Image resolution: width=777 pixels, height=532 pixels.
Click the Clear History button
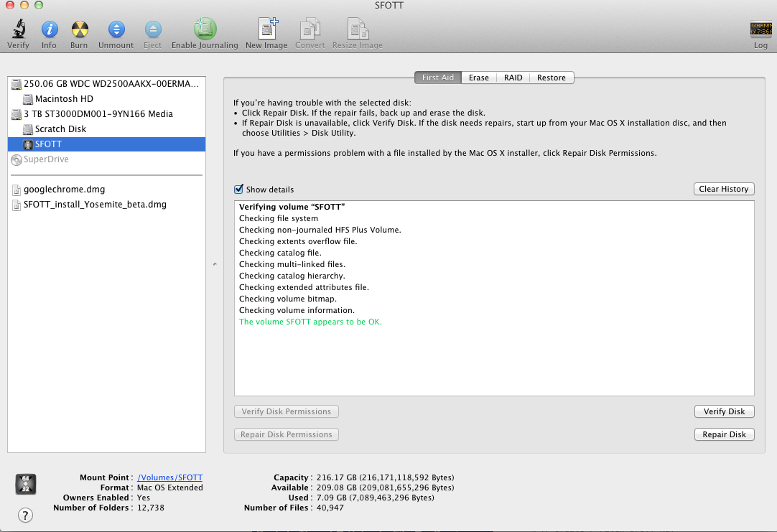724,189
